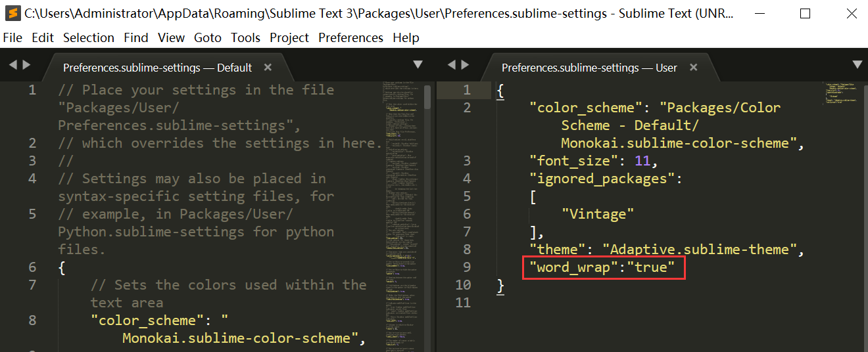This screenshot has height=352, width=868.
Task: Close the Default settings tab
Action: point(268,67)
